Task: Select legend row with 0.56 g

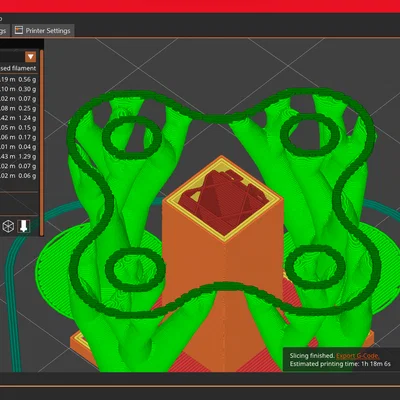Action: (18, 79)
